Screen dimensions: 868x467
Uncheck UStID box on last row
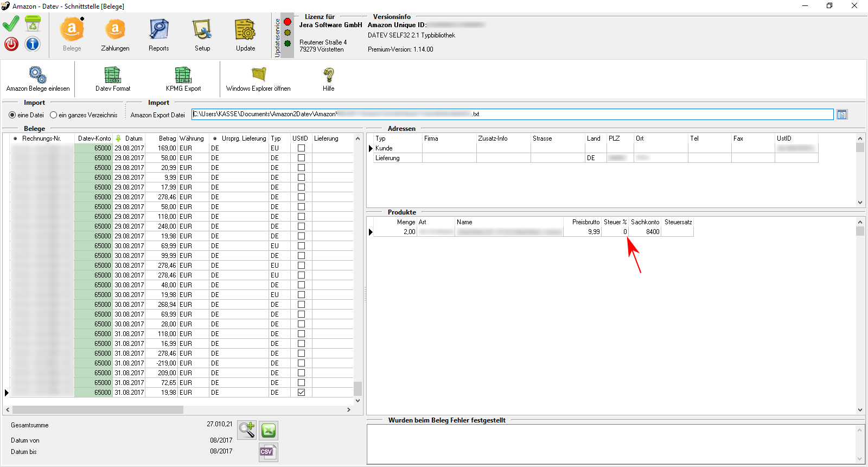pyautogui.click(x=302, y=393)
